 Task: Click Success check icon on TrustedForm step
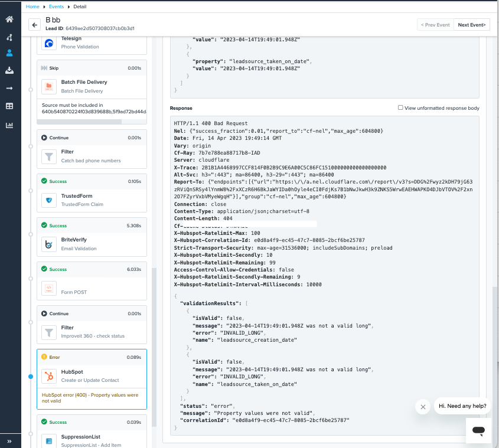(x=44, y=181)
